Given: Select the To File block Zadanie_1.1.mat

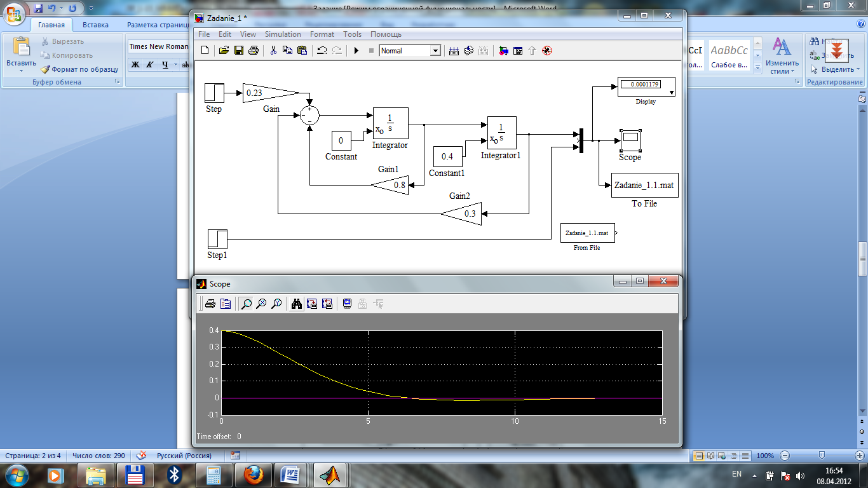Looking at the screenshot, I should coord(644,185).
